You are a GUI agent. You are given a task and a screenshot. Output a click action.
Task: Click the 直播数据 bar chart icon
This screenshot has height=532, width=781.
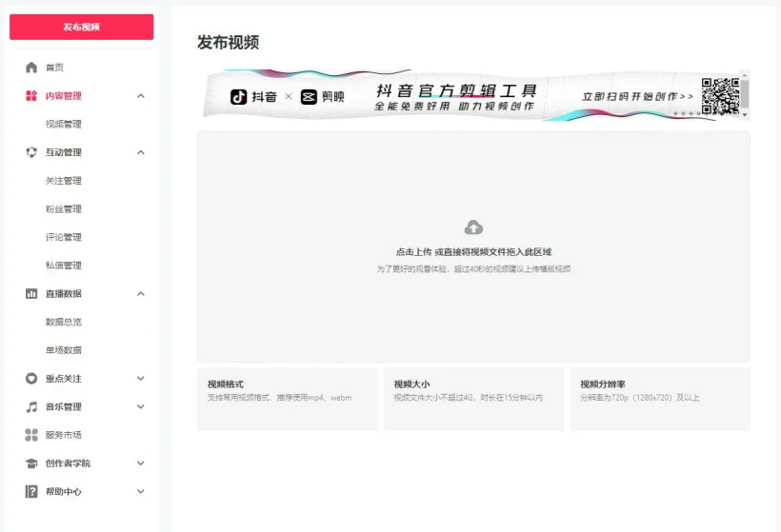tap(31, 294)
